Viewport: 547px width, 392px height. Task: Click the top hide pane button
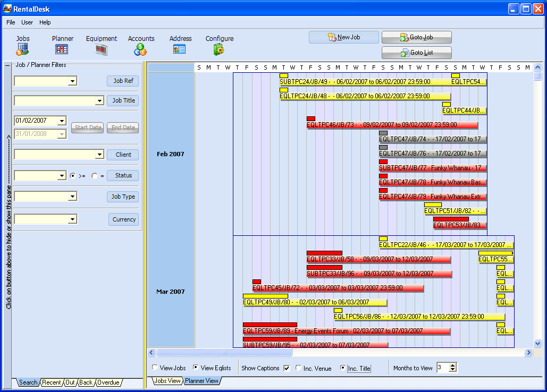7,66
